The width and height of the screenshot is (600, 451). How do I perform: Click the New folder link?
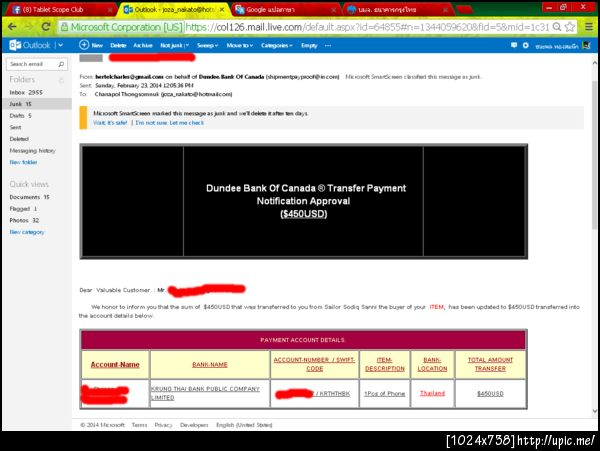point(23,162)
